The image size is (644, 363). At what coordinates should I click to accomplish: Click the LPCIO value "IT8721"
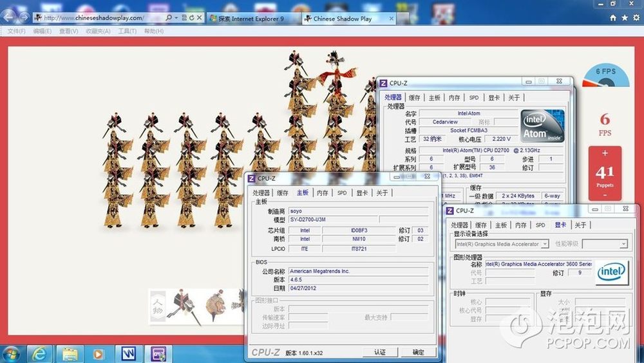pyautogui.click(x=359, y=249)
